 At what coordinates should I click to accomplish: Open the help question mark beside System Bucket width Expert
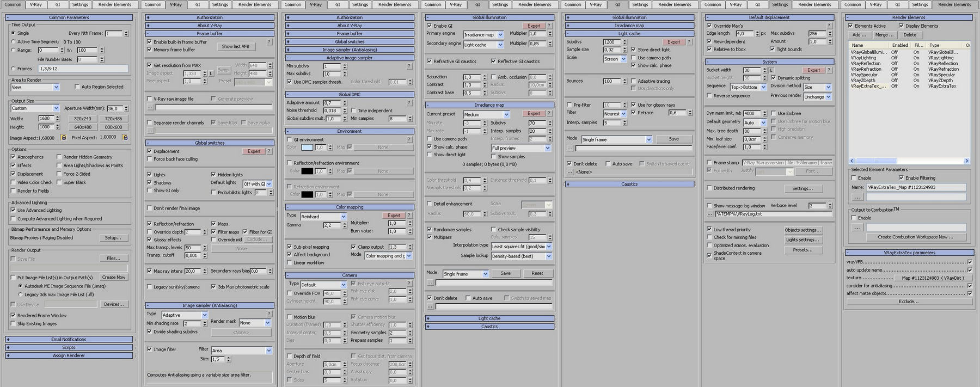tap(829, 70)
